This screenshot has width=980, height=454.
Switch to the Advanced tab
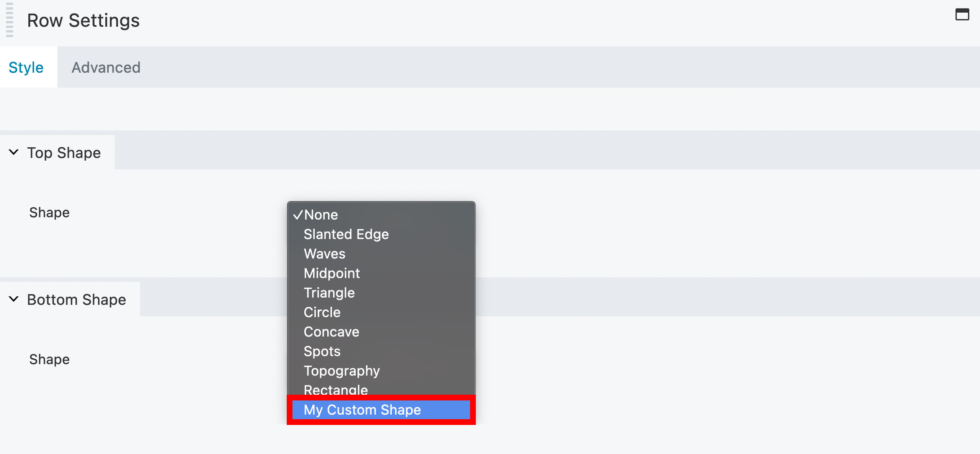pos(106,67)
